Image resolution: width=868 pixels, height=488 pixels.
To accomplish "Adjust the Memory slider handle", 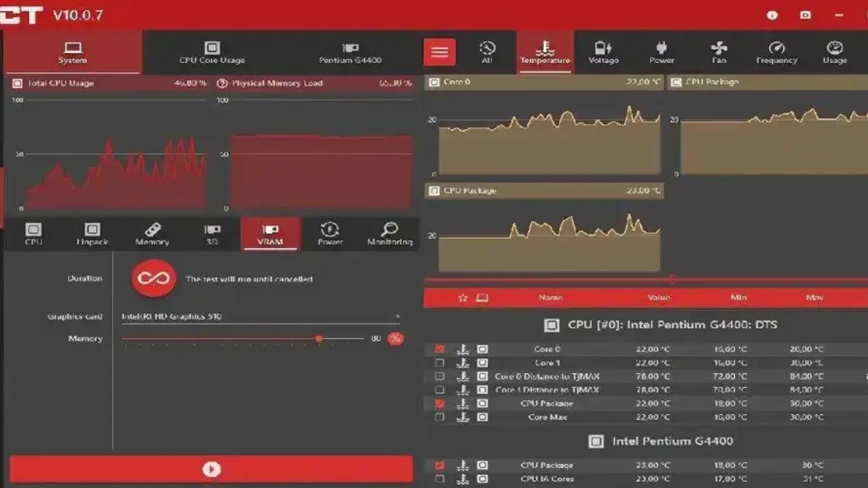I will [319, 338].
